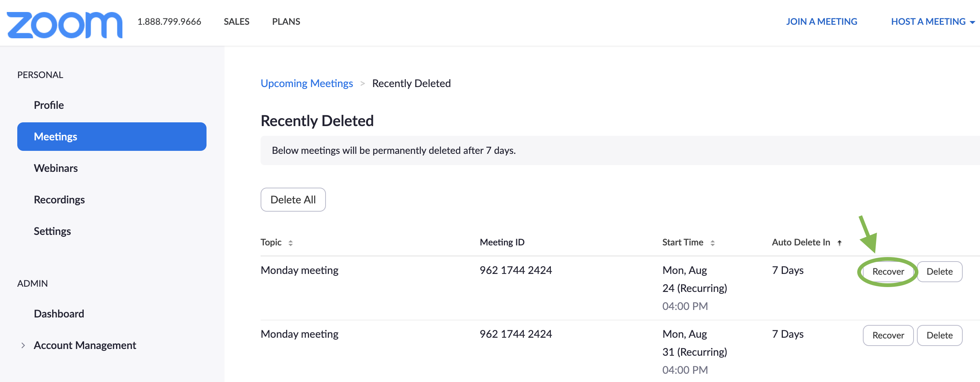Click PERSONAL section label
Image resolution: width=980 pixels, height=382 pixels.
[40, 75]
